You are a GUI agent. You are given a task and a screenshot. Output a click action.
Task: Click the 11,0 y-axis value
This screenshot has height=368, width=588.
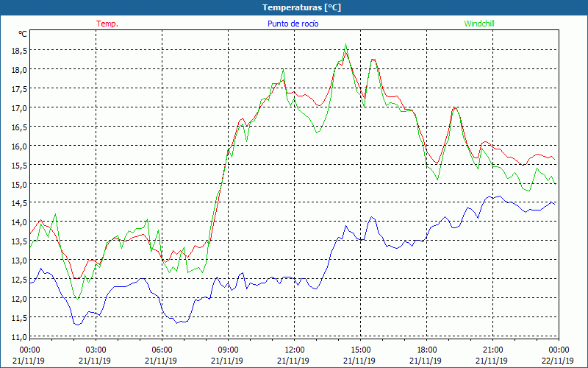click(19, 337)
